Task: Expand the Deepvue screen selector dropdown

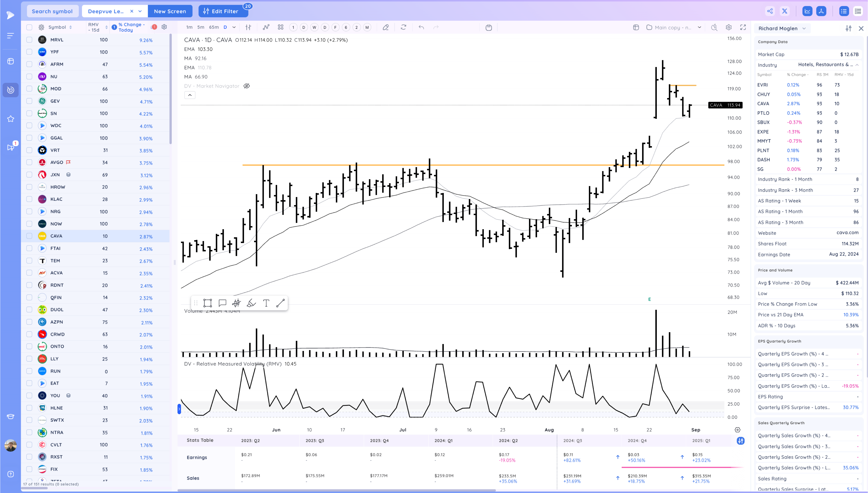Action: [x=140, y=11]
